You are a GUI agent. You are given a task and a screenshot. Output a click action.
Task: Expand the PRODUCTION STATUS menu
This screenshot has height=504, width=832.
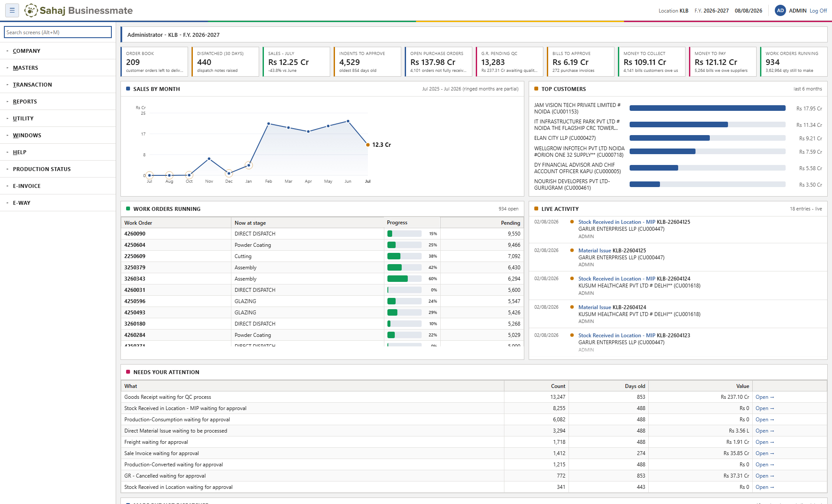[58, 169]
